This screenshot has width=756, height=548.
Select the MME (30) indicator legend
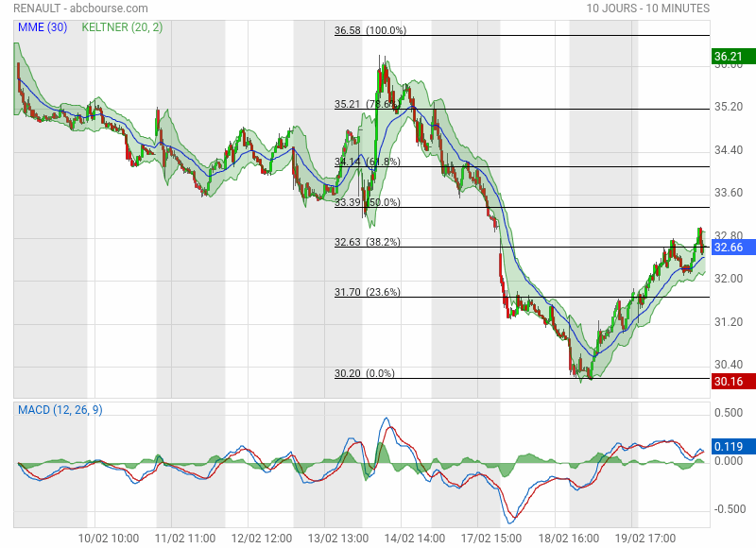pos(43,27)
